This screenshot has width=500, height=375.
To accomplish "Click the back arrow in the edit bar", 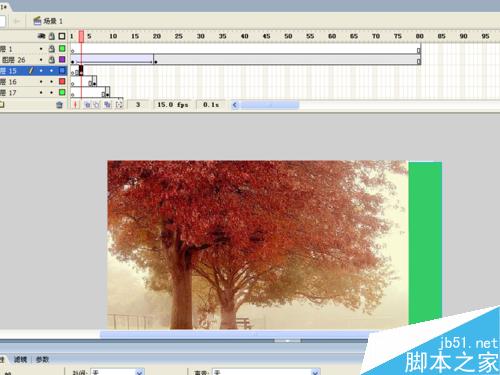I will (17, 21).
